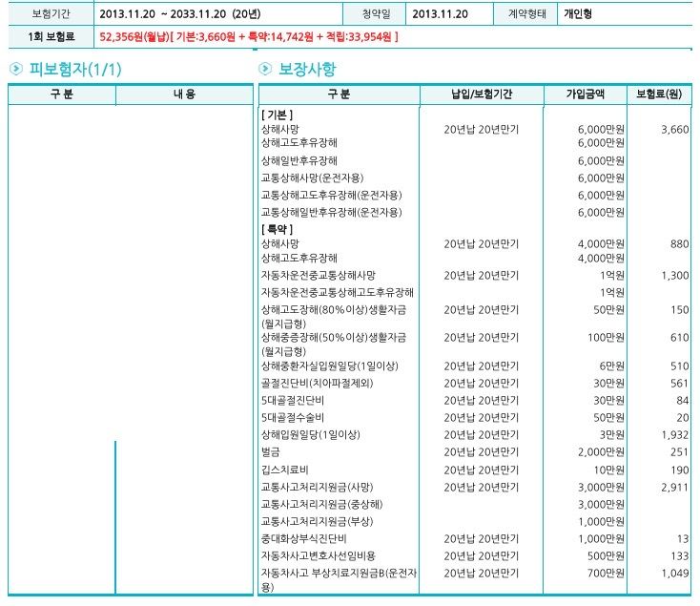Select the [기본] section label
The image size is (700, 606).
click(x=277, y=114)
